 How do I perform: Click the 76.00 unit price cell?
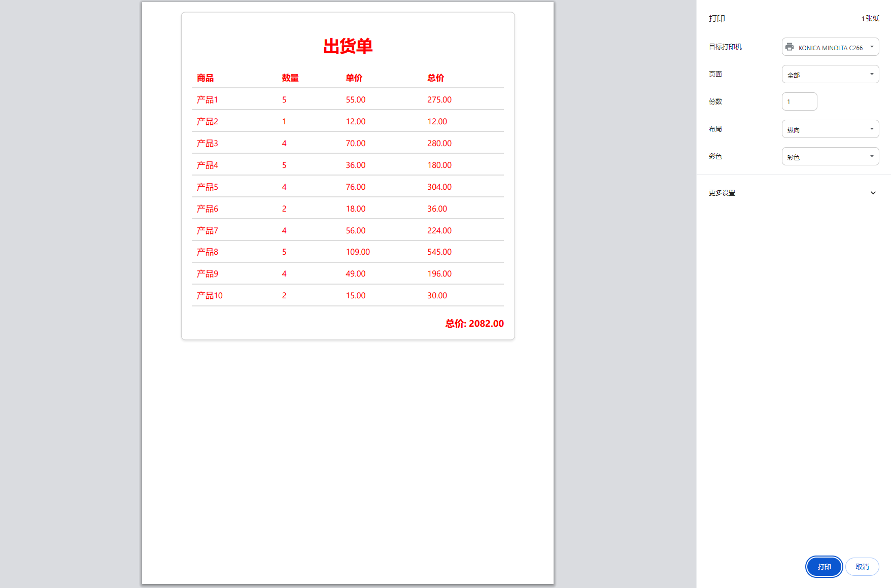coord(356,187)
